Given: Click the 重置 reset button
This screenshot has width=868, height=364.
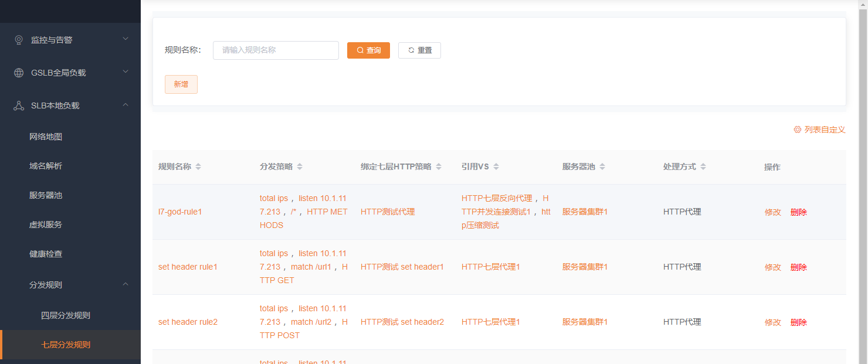Looking at the screenshot, I should point(419,50).
